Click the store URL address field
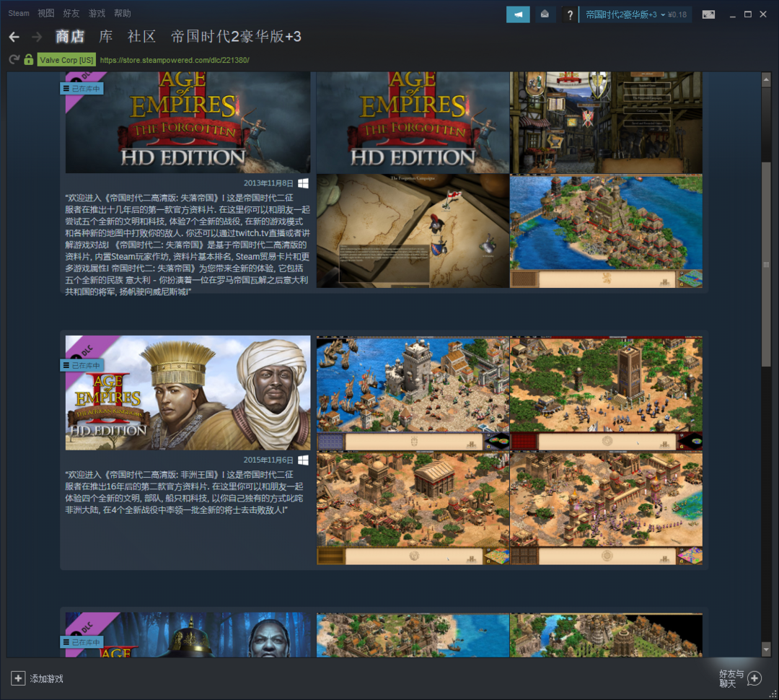Screen dimensions: 779x700 [x=175, y=60]
